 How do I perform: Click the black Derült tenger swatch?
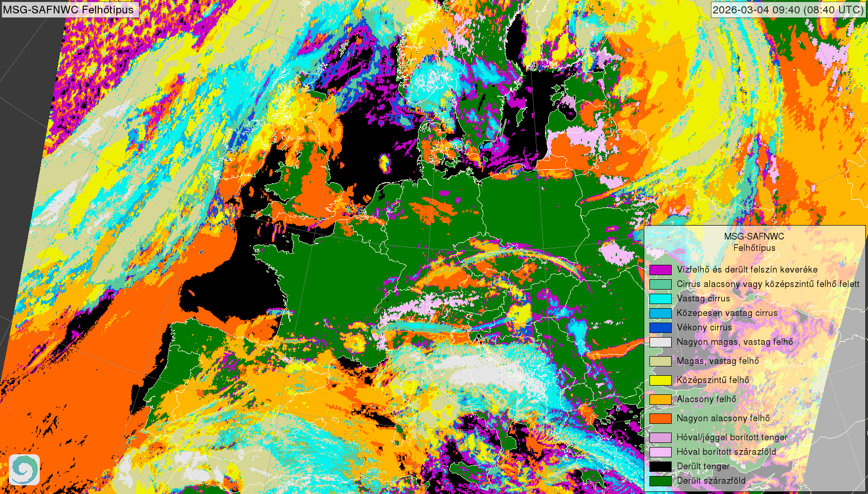click(x=660, y=467)
